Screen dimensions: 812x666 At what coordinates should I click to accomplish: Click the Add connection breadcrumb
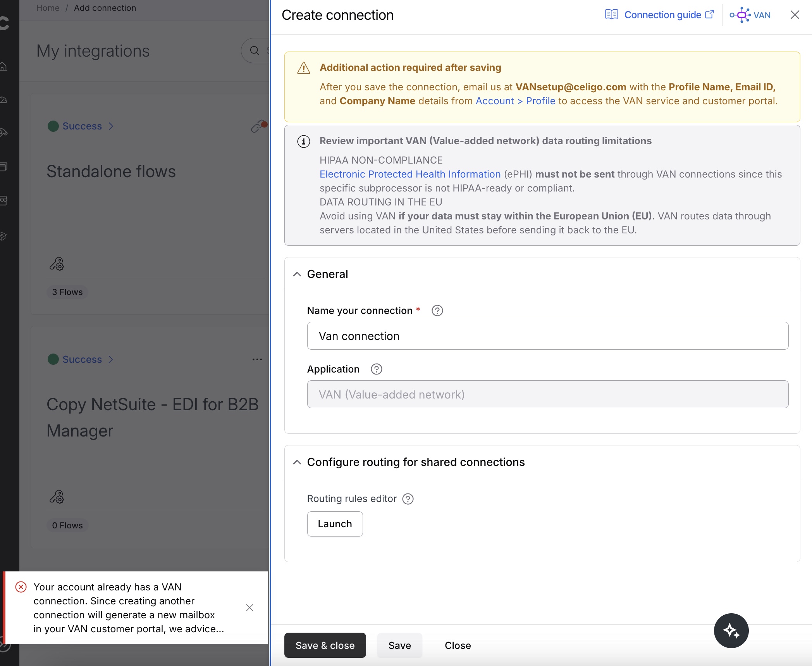coord(105,8)
